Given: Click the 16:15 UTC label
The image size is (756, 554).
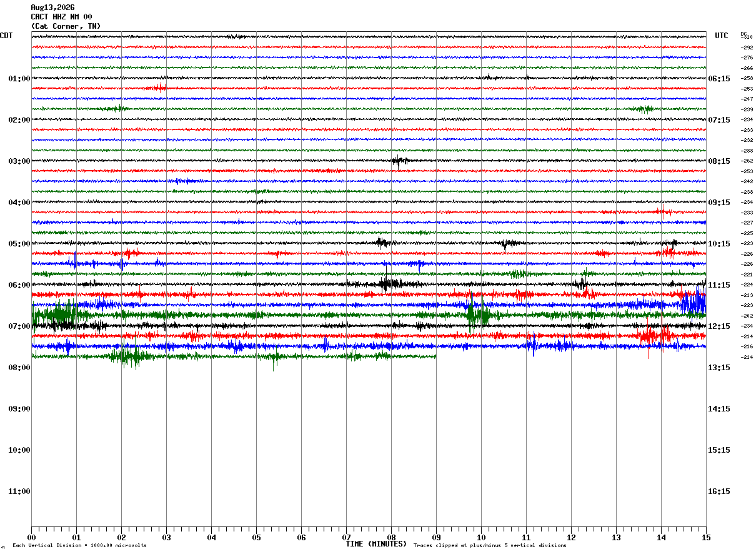Looking at the screenshot, I should (719, 491).
